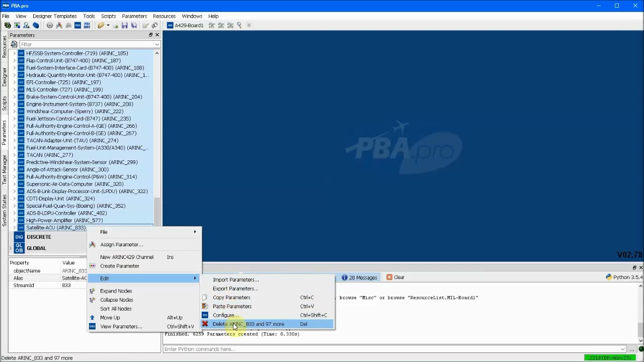Choose Paste Parameters in the submenu
Screen dimensions: 644x362
(267, 306)
